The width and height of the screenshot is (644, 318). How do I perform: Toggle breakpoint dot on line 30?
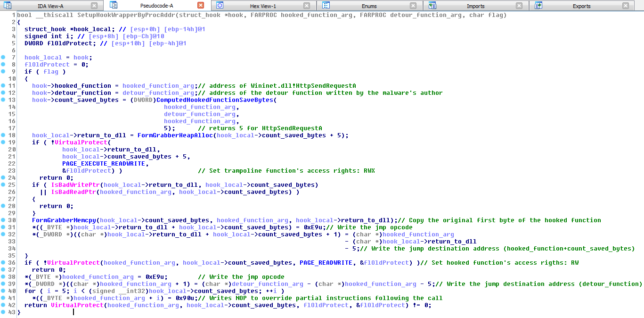click(x=3, y=220)
